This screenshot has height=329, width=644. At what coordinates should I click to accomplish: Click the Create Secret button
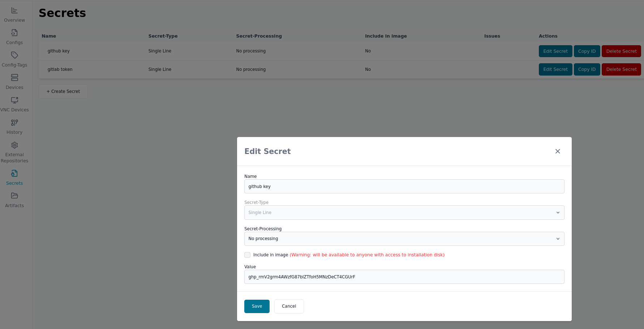(63, 91)
